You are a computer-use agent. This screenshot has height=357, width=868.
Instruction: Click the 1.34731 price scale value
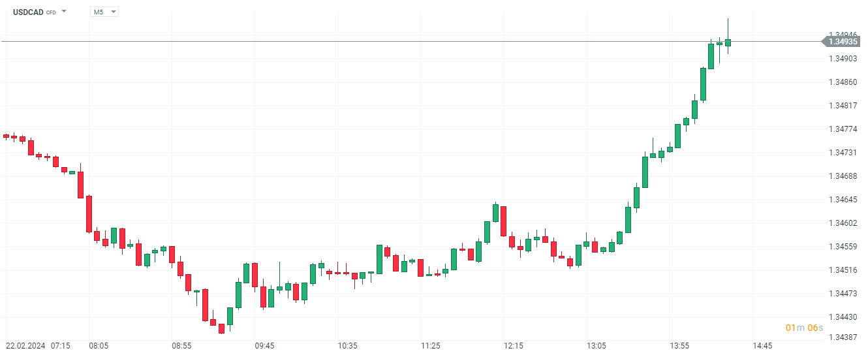point(843,153)
